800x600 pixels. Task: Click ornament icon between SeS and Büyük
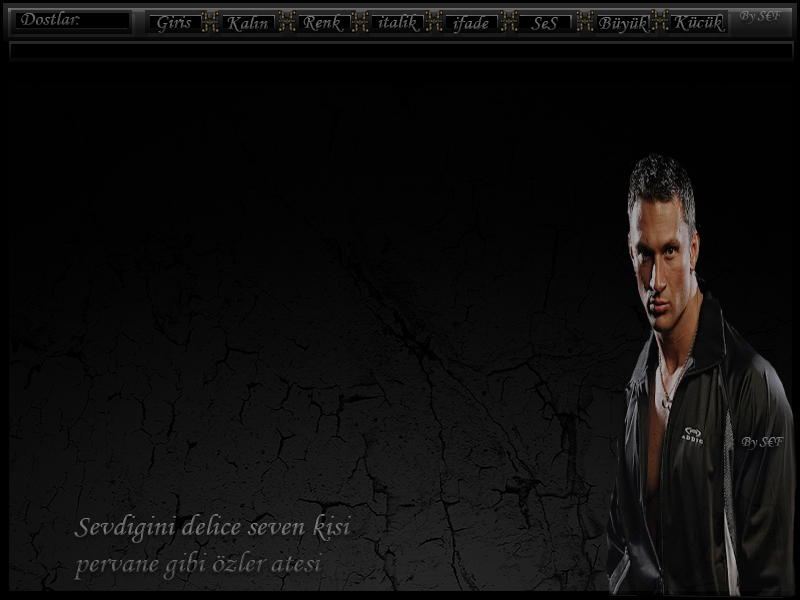(x=585, y=21)
